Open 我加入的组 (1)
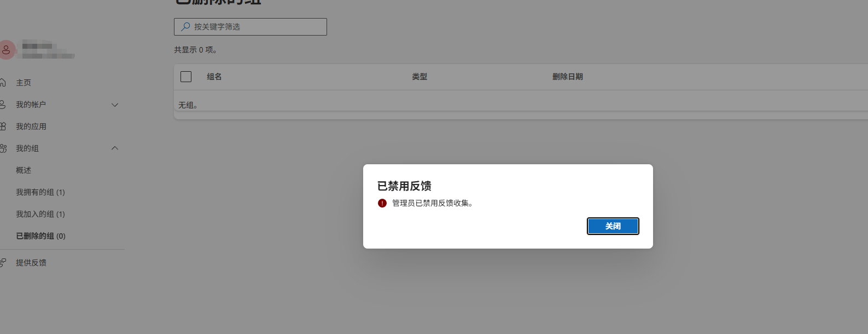Image resolution: width=868 pixels, height=334 pixels. click(x=40, y=214)
